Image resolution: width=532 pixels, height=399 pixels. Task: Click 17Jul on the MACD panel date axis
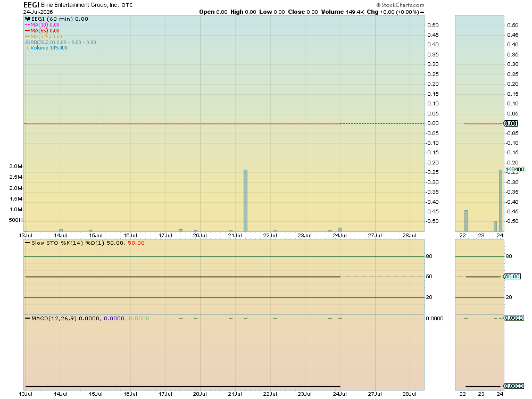pyautogui.click(x=165, y=394)
